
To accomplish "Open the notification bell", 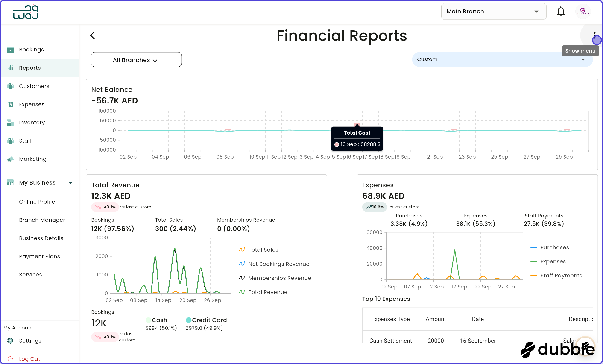I will click(561, 11).
